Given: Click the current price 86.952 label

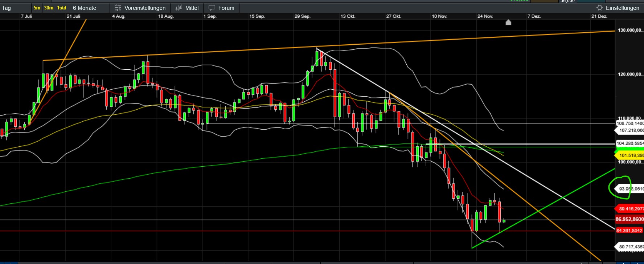Looking at the screenshot, I should (x=629, y=219).
